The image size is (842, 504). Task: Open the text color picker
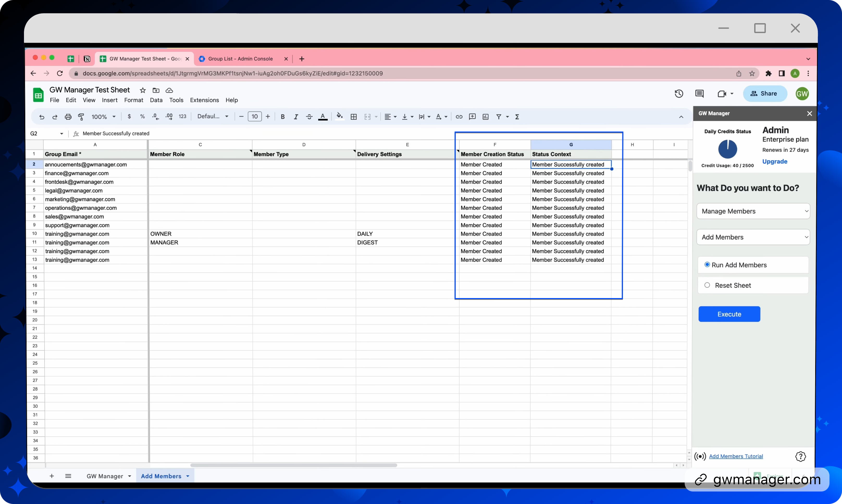(323, 117)
